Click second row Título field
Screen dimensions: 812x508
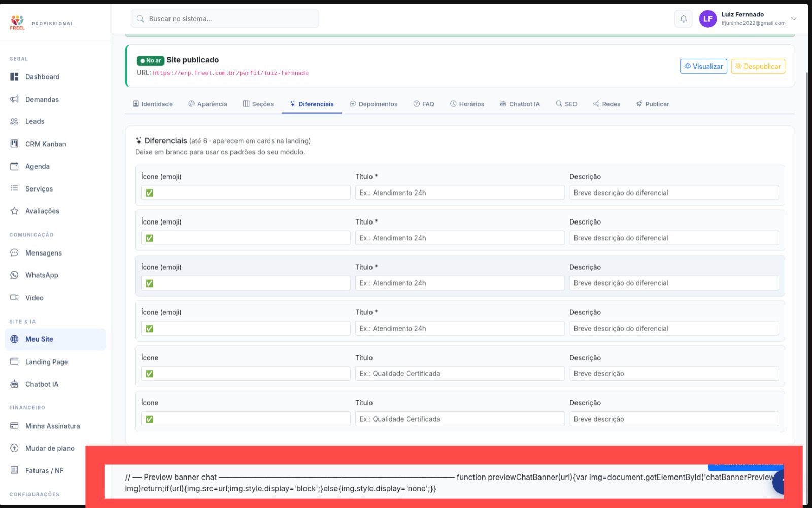tap(460, 238)
